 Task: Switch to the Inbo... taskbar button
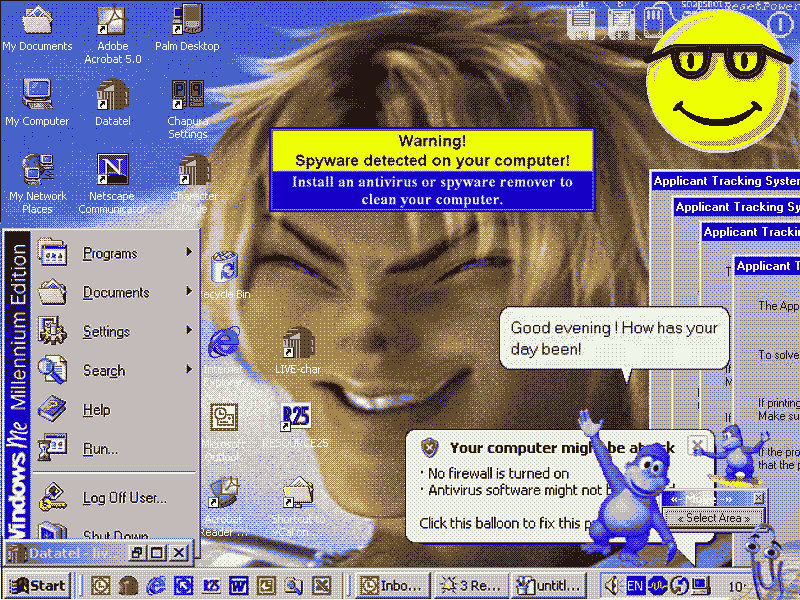point(391,585)
